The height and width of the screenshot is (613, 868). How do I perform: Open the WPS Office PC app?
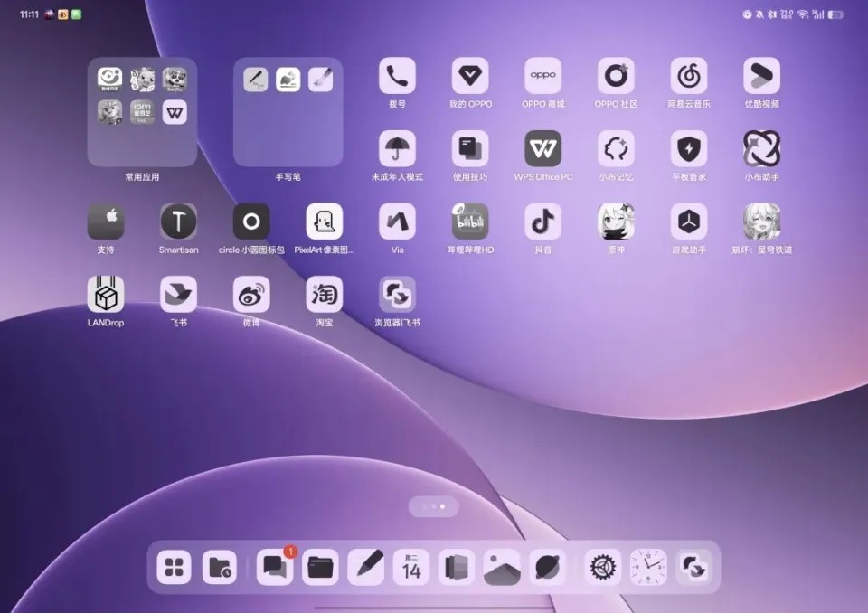[542, 149]
